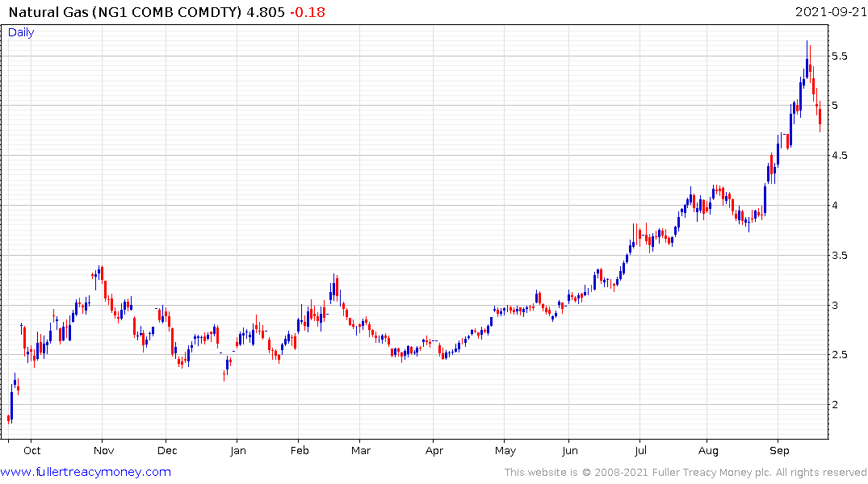Click the 2 price axis label
The image size is (868, 484).
[836, 404]
